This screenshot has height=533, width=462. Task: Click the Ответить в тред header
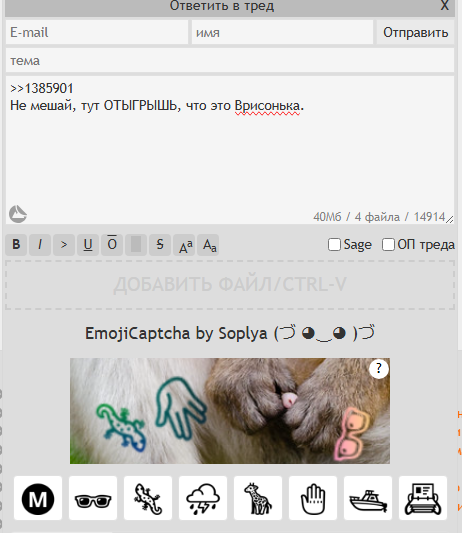pos(222,6)
